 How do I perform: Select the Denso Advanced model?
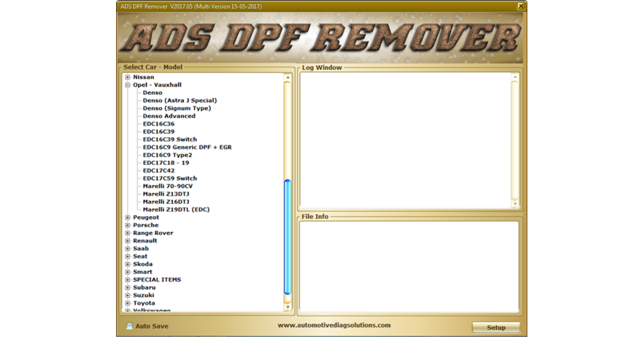168,116
